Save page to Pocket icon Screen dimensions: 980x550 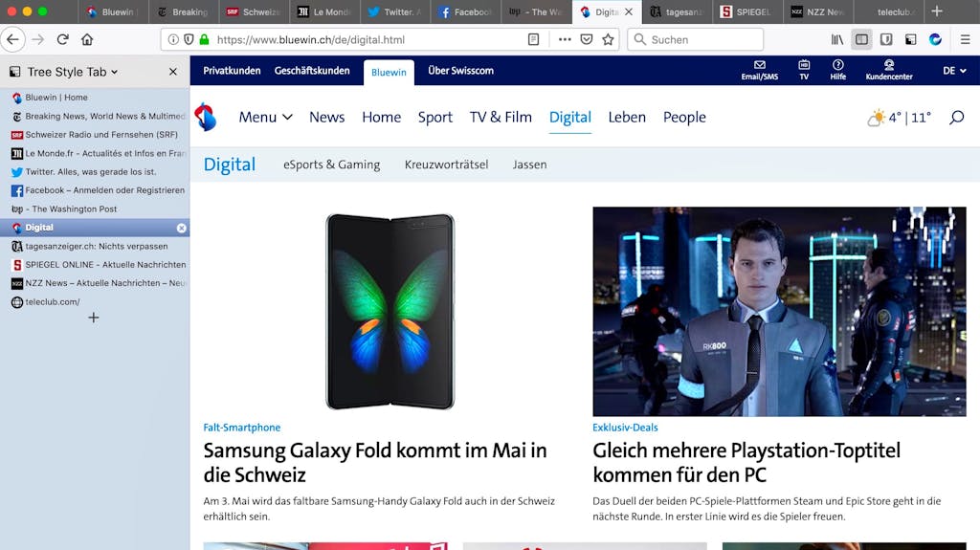pyautogui.click(x=587, y=39)
